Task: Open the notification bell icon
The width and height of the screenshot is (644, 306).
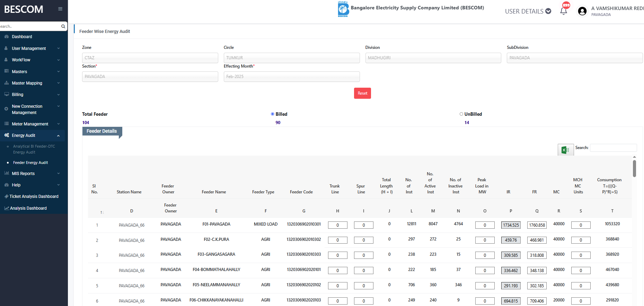Action: (x=564, y=11)
